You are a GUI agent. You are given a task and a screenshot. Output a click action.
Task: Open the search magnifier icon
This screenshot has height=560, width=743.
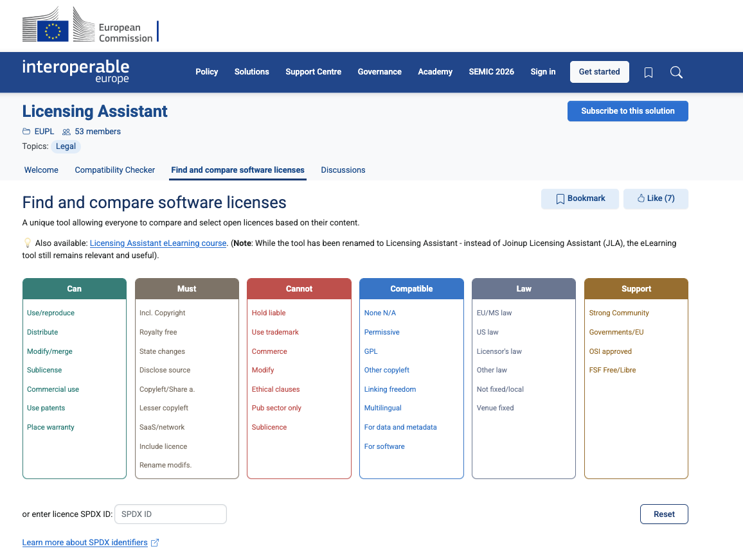(x=676, y=73)
